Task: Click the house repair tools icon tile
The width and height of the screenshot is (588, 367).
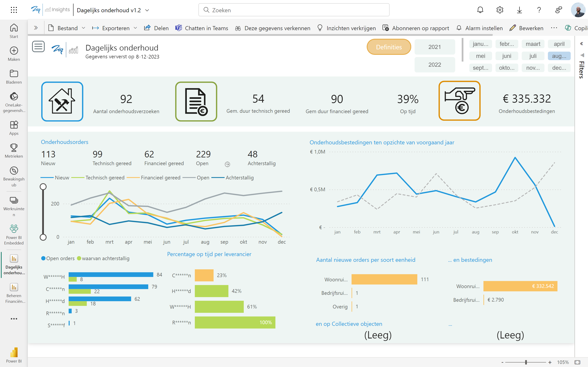Action: tap(62, 102)
